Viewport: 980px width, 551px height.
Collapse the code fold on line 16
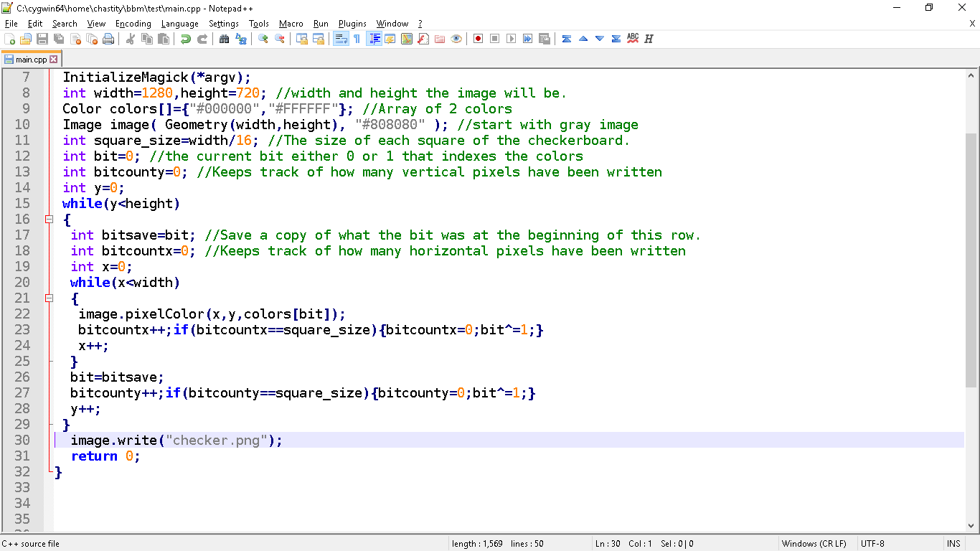tap(49, 220)
